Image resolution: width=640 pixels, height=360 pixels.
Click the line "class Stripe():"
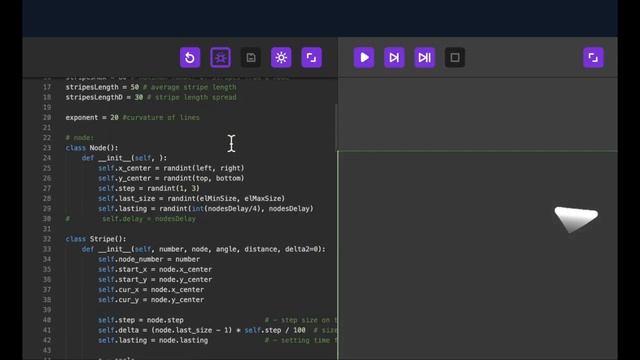96,239
